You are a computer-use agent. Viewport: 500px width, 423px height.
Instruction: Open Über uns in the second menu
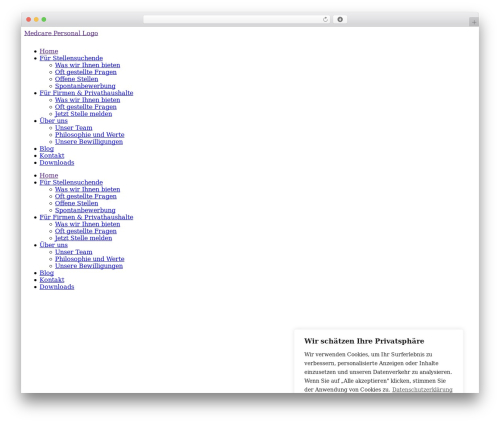[53, 245]
